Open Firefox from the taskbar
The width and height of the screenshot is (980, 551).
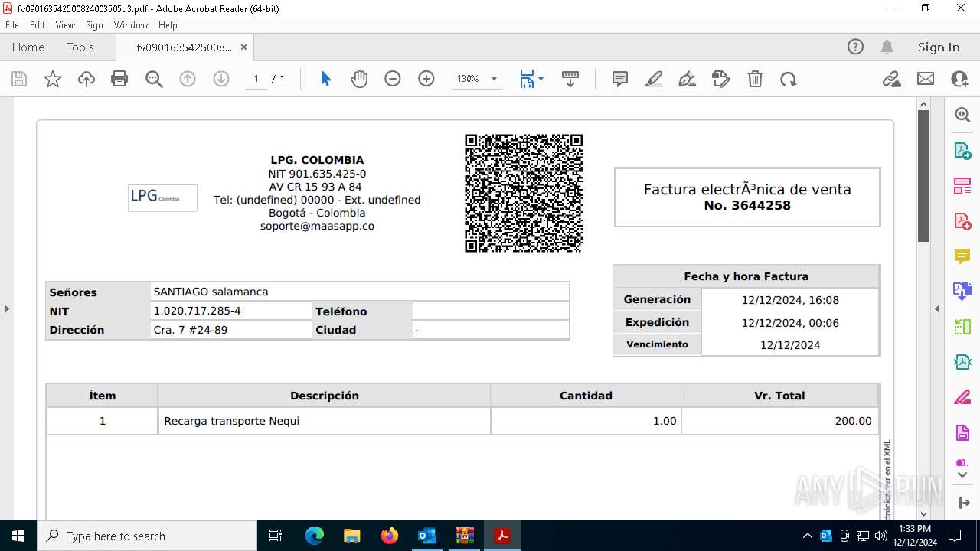tap(390, 536)
